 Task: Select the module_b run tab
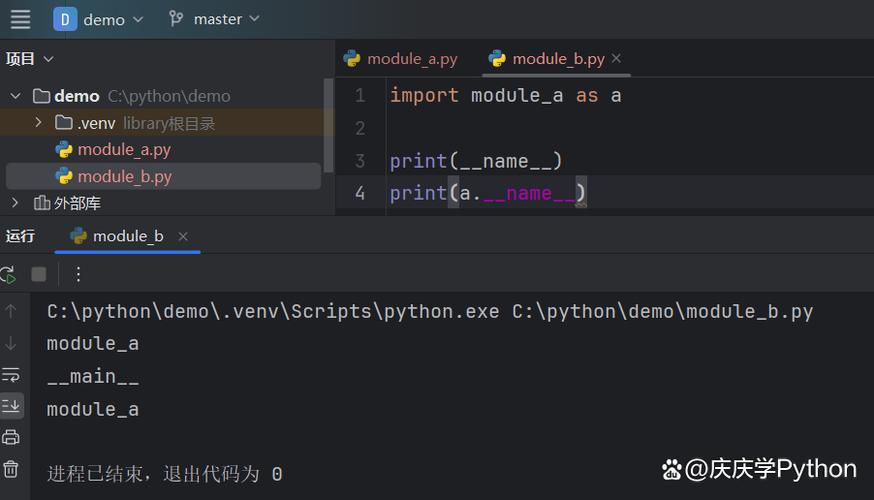pos(128,236)
